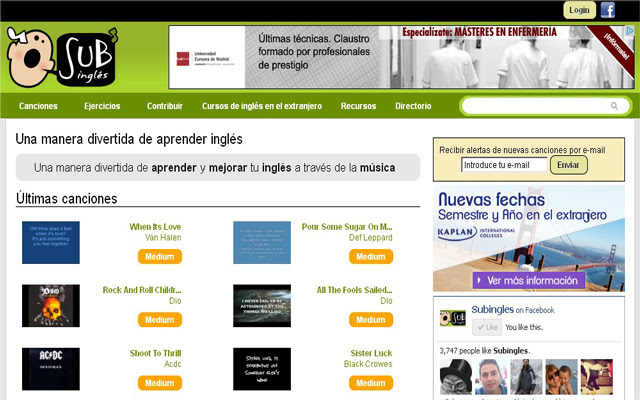Click the Login button
Image resolution: width=640 pixels, height=400 pixels.
(579, 10)
